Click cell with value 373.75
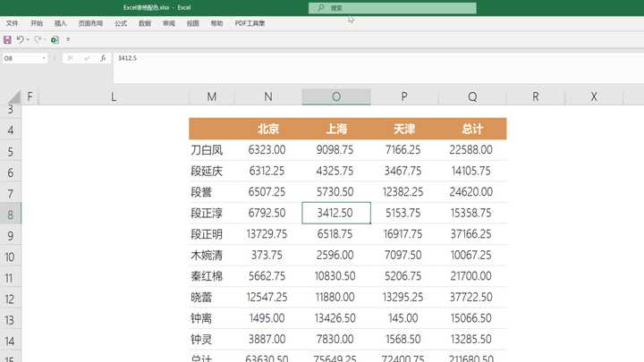The height and width of the screenshot is (362, 644). click(x=268, y=255)
